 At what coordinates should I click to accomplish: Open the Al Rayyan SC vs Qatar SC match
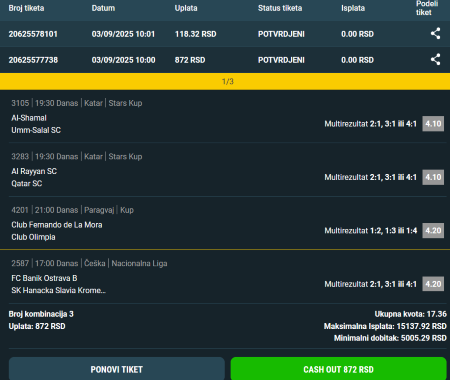34,177
